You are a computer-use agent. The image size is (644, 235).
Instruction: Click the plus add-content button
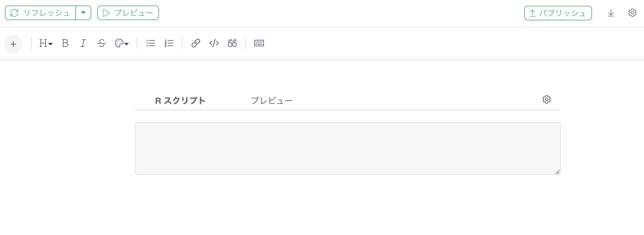[13, 44]
